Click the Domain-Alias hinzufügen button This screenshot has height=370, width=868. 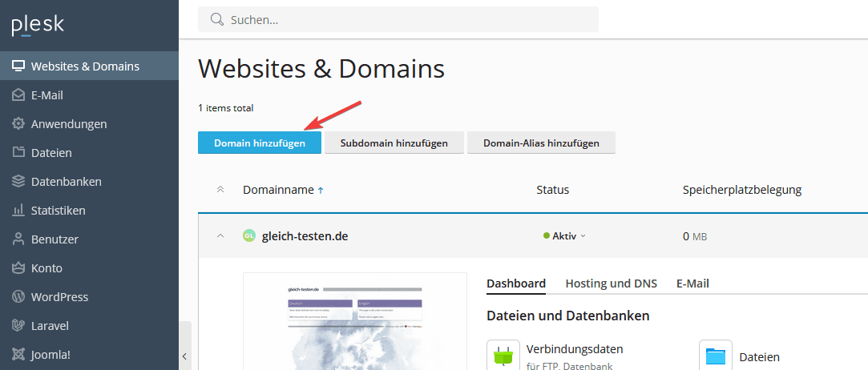pos(541,143)
